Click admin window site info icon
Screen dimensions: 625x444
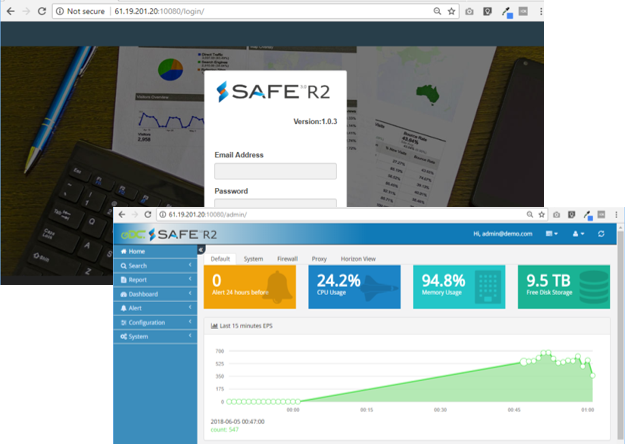[x=163, y=214]
